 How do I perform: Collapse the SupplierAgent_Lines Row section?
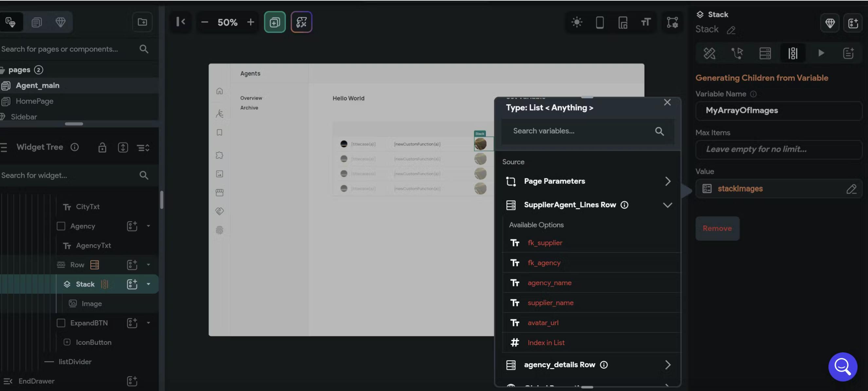(667, 205)
